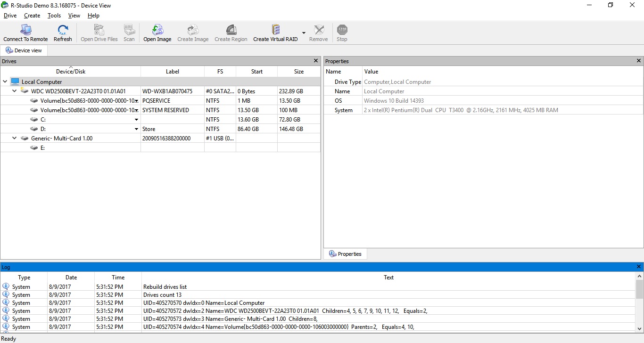Screen dimensions: 644x343
Task: Click the OS property name
Action: click(x=338, y=101)
